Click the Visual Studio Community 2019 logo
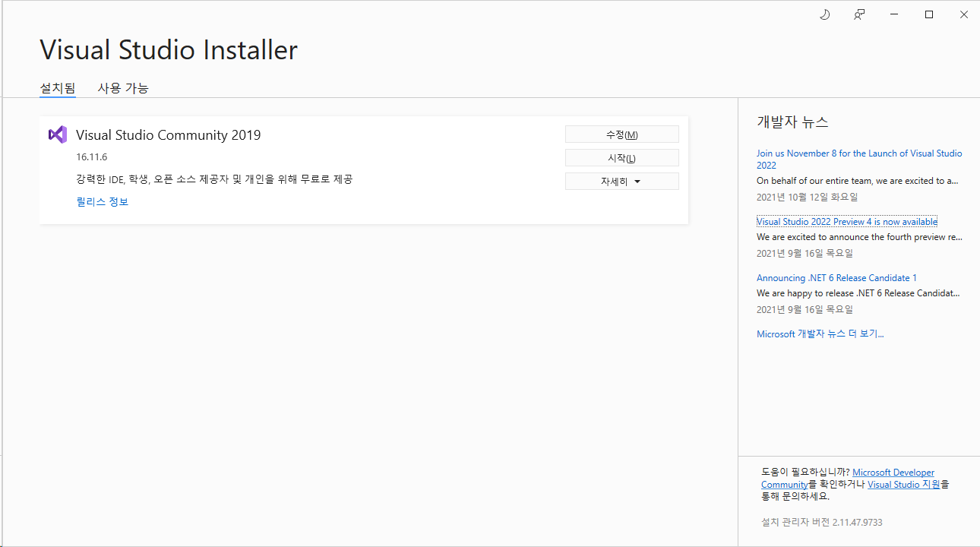The height and width of the screenshot is (547, 980). tap(57, 134)
